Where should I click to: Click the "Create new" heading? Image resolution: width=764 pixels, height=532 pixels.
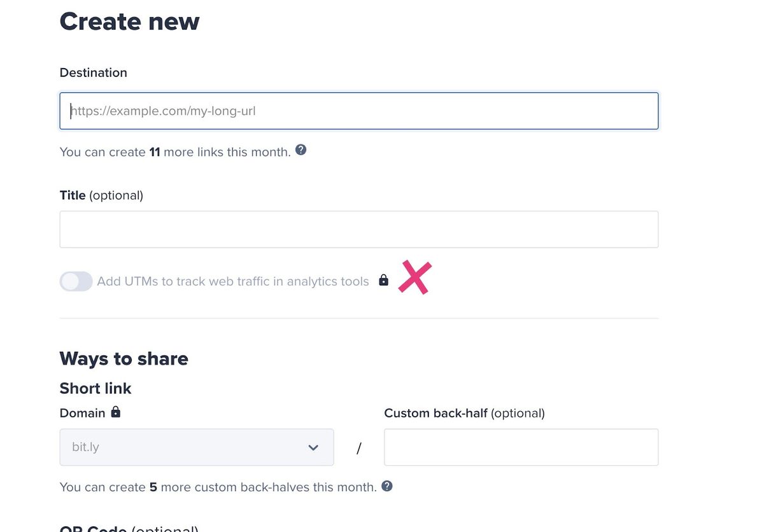[x=129, y=22]
